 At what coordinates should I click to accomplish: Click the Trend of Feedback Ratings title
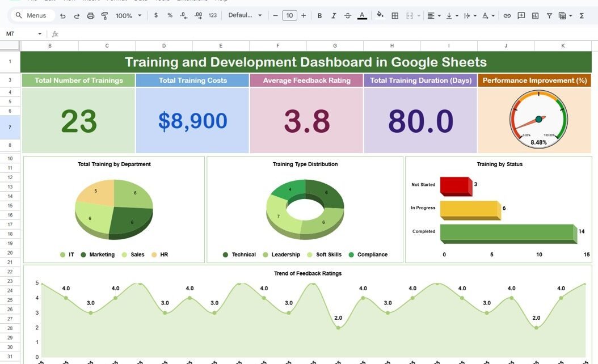(308, 273)
